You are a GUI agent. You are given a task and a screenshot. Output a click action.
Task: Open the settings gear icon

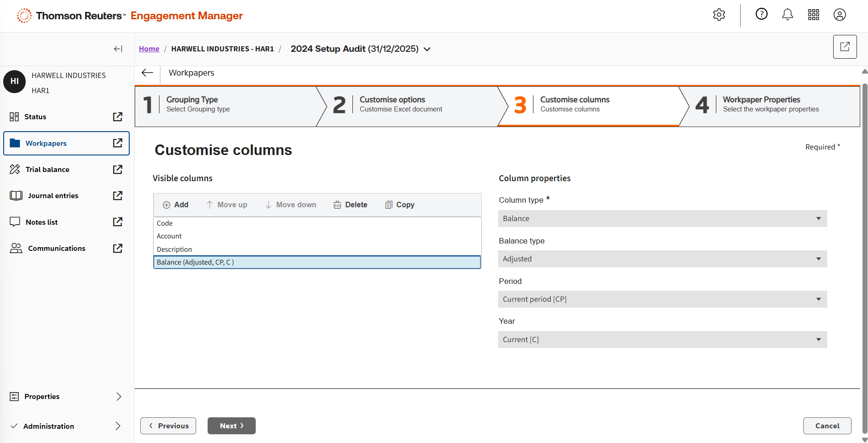click(719, 15)
